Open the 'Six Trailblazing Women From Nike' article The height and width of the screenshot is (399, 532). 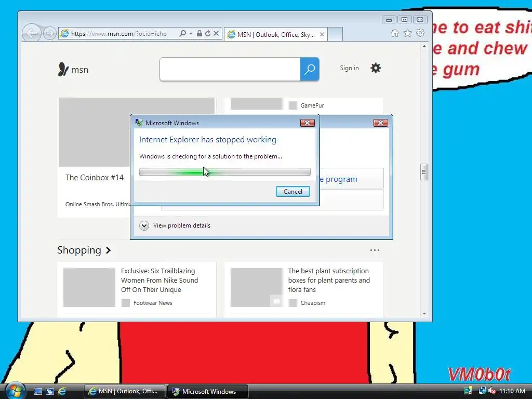159,280
